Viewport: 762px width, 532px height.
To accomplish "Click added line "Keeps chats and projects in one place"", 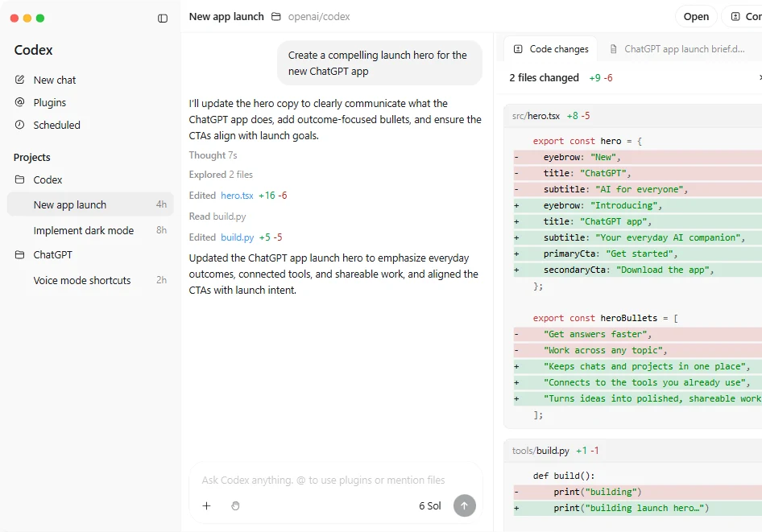I will [638, 366].
